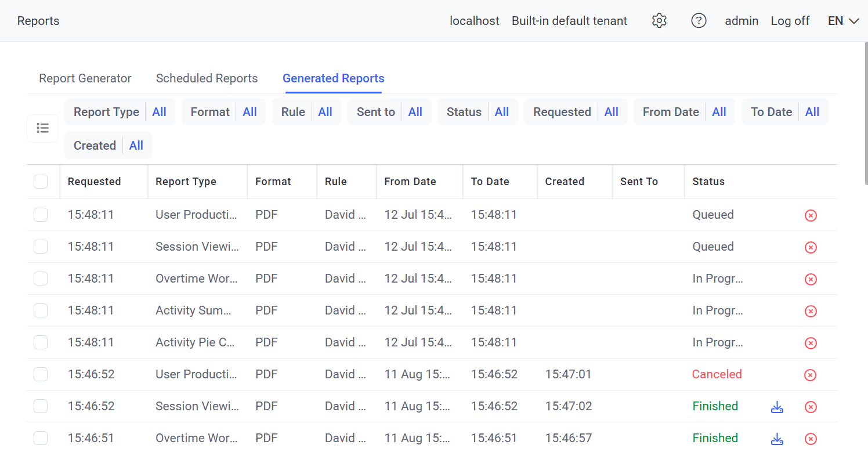Select the Activity Summary report row checkbox

click(x=41, y=310)
